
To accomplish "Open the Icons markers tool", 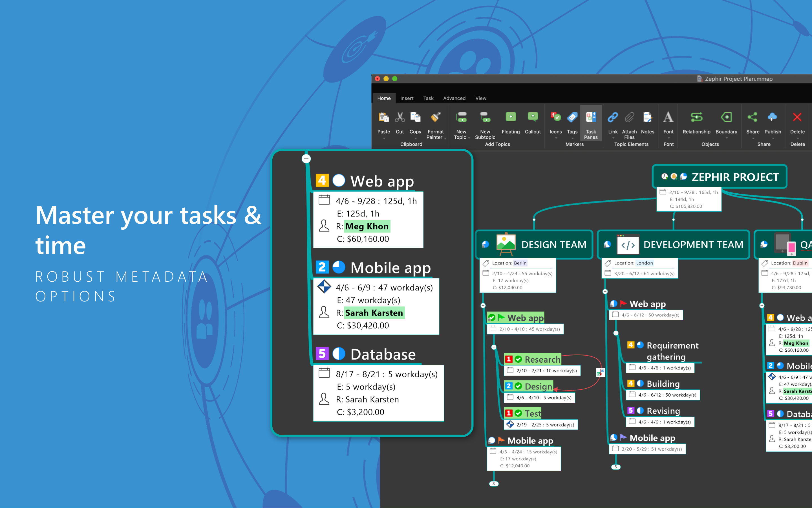I will [x=556, y=117].
